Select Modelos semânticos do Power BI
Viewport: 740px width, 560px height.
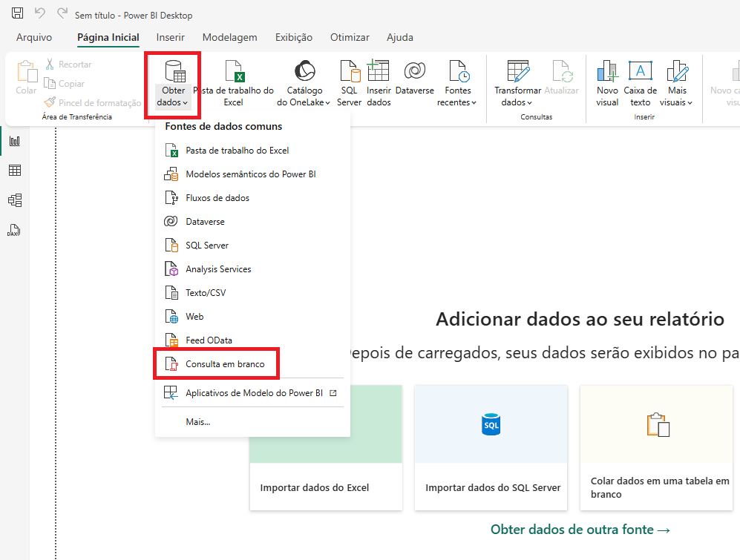[252, 174]
